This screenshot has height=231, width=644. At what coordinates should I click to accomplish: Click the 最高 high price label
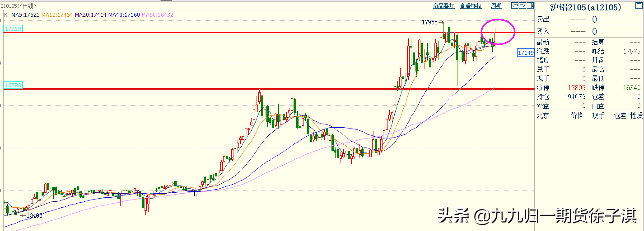[598, 69]
